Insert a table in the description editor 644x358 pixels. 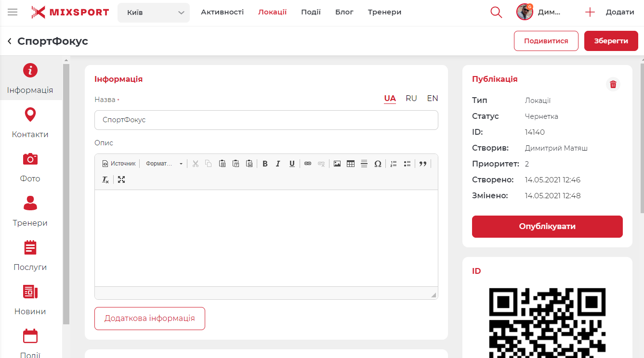click(x=351, y=164)
